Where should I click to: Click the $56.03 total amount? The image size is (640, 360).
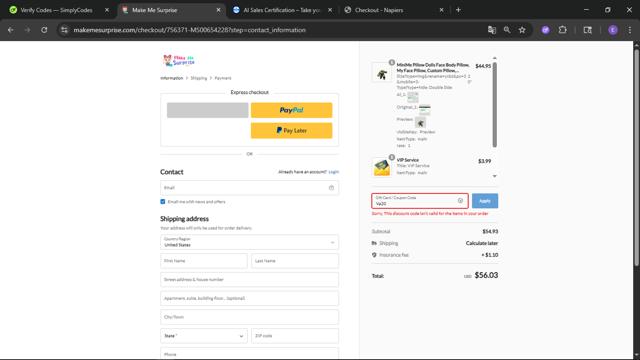point(486,275)
